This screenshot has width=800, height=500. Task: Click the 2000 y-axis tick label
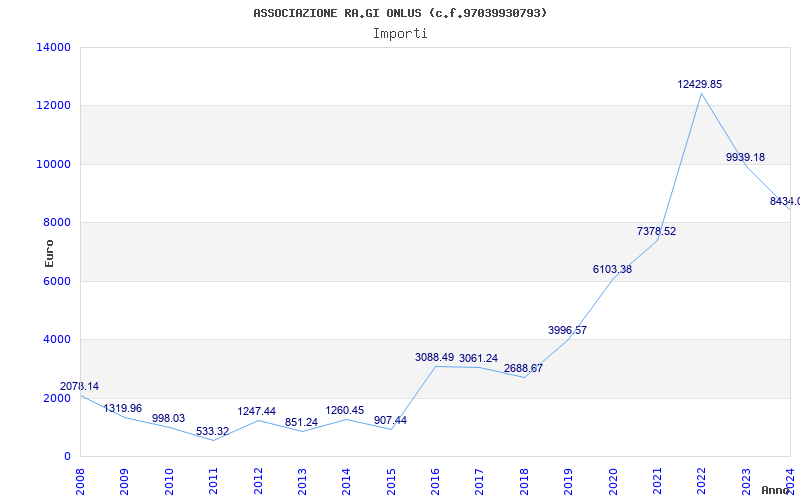[57, 398]
